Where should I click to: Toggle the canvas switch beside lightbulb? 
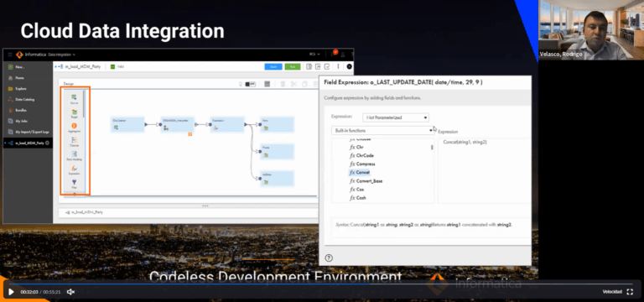click(x=251, y=84)
